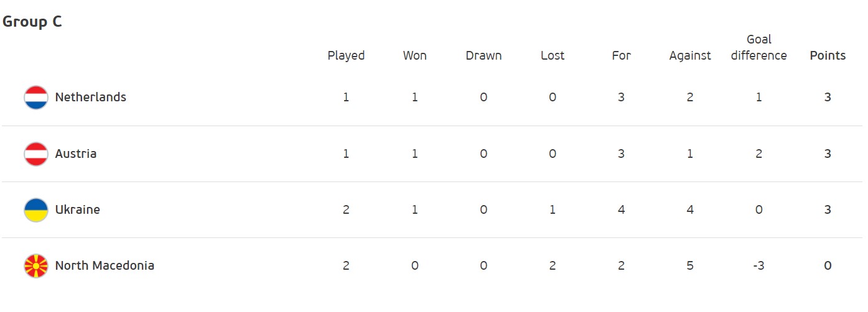Click the Austria flag icon
The width and height of the screenshot is (868, 312).
[x=36, y=154]
